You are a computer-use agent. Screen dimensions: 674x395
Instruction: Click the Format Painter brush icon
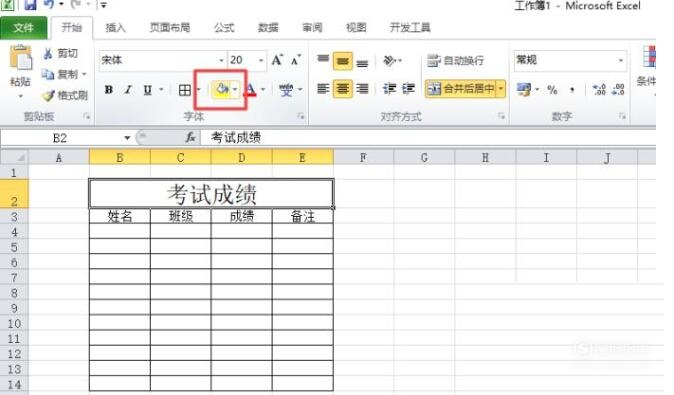pyautogui.click(x=49, y=95)
